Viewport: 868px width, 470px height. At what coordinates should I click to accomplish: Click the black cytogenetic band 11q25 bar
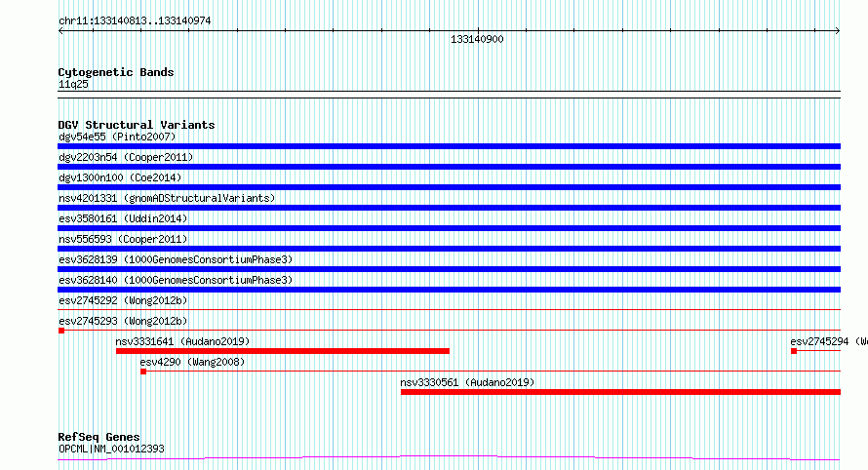pyautogui.click(x=449, y=95)
